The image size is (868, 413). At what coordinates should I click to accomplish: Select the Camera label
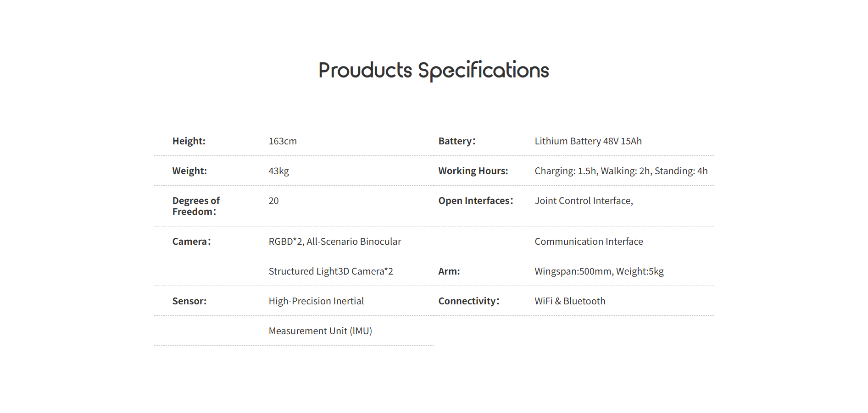point(191,242)
